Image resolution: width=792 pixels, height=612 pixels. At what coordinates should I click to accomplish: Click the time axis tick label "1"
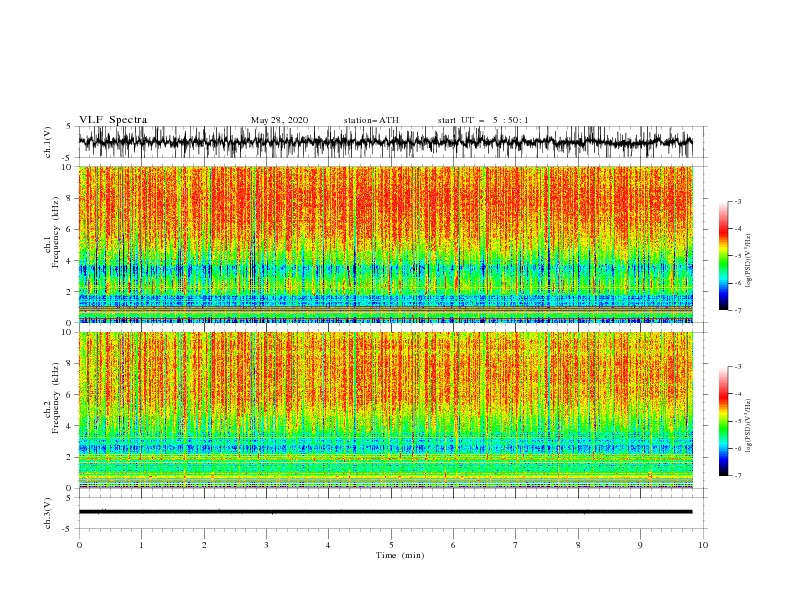(x=141, y=545)
